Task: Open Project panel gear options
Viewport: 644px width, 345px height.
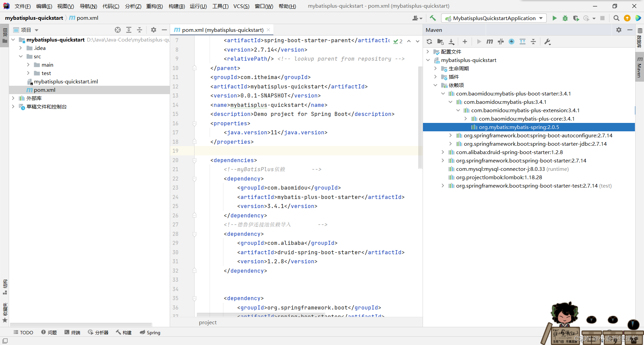Action: [x=154, y=30]
